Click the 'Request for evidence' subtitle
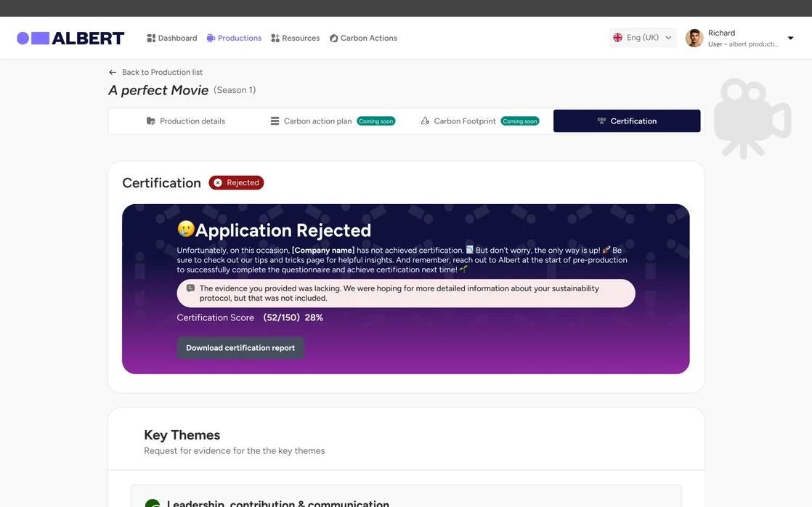Image resolution: width=812 pixels, height=507 pixels. [x=234, y=450]
